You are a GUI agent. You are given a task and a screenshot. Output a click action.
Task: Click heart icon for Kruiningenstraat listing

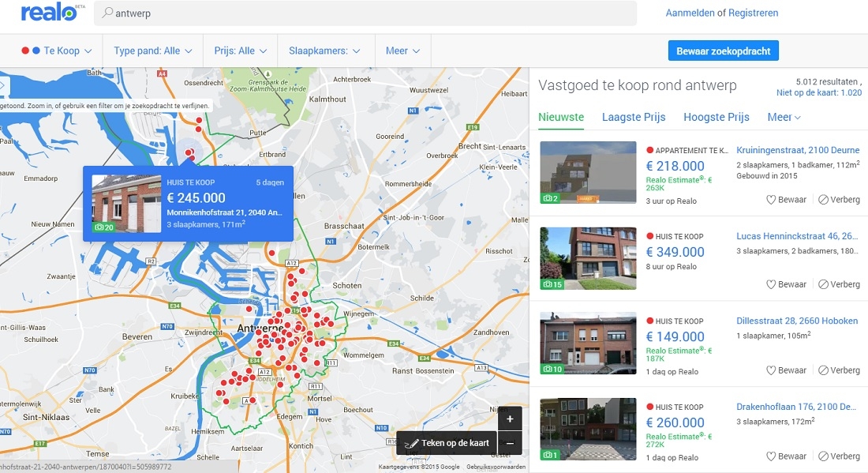tap(772, 200)
